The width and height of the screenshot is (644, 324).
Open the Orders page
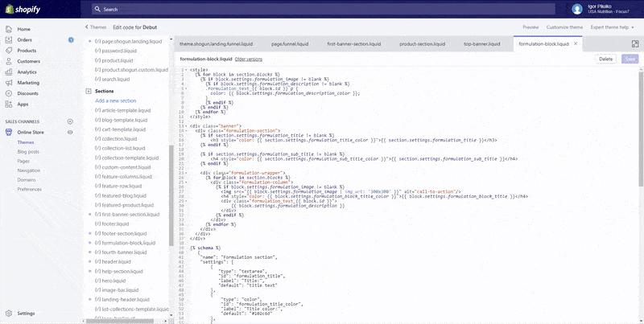tap(25, 39)
